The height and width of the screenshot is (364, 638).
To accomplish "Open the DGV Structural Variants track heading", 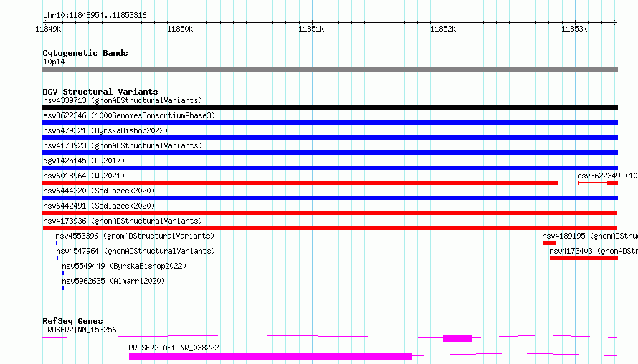I will pos(100,92).
